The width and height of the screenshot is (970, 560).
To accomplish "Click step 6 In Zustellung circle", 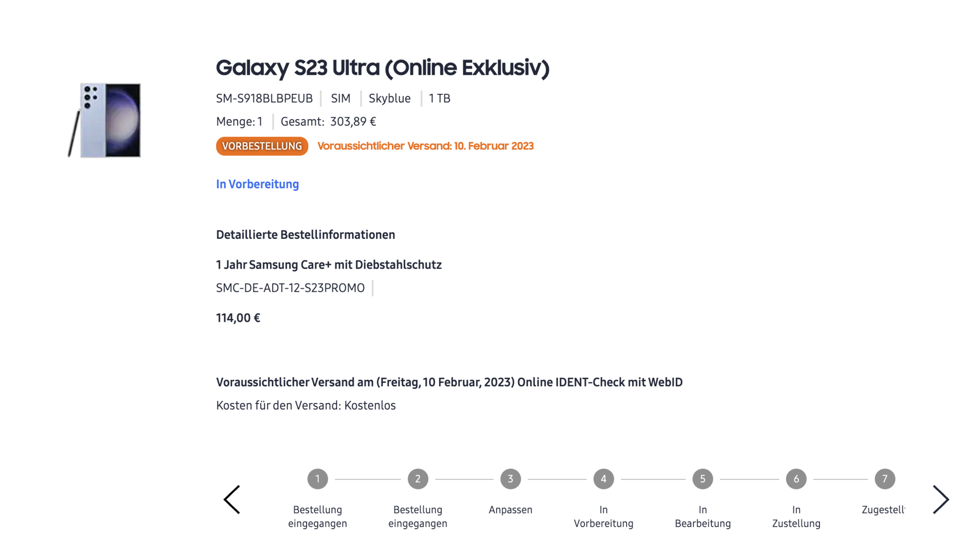I will click(x=796, y=479).
